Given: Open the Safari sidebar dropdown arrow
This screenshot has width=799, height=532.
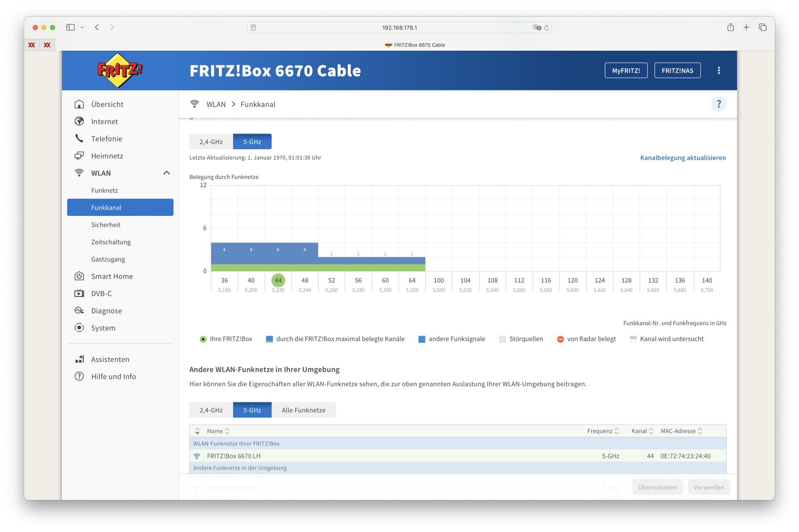Looking at the screenshot, I should click(82, 27).
